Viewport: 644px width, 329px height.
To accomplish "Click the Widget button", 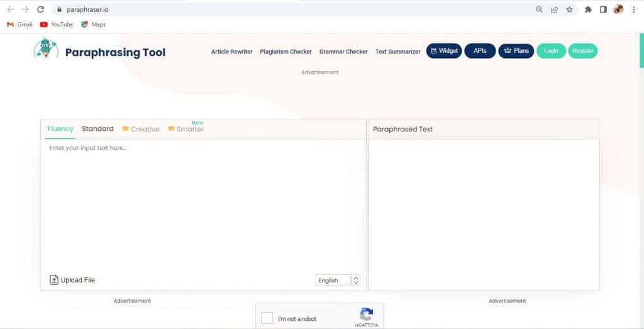I will pyautogui.click(x=444, y=51).
